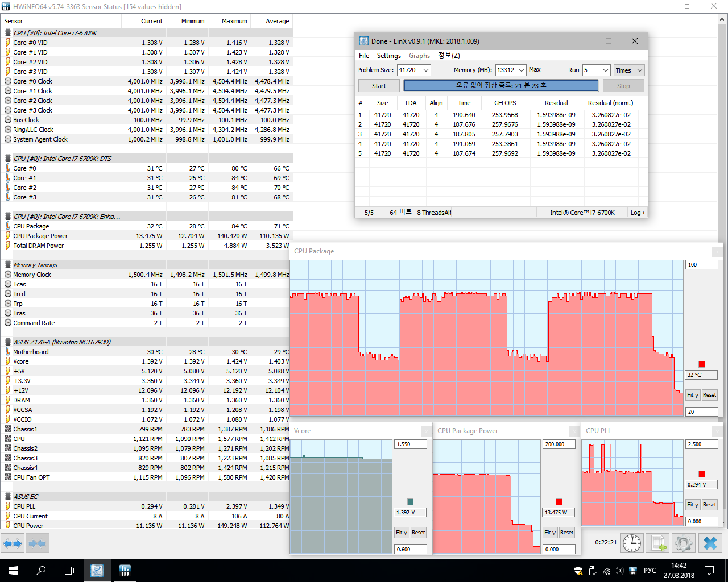
Task: Open HWiNFO sensor settings gear icon
Action: [684, 543]
